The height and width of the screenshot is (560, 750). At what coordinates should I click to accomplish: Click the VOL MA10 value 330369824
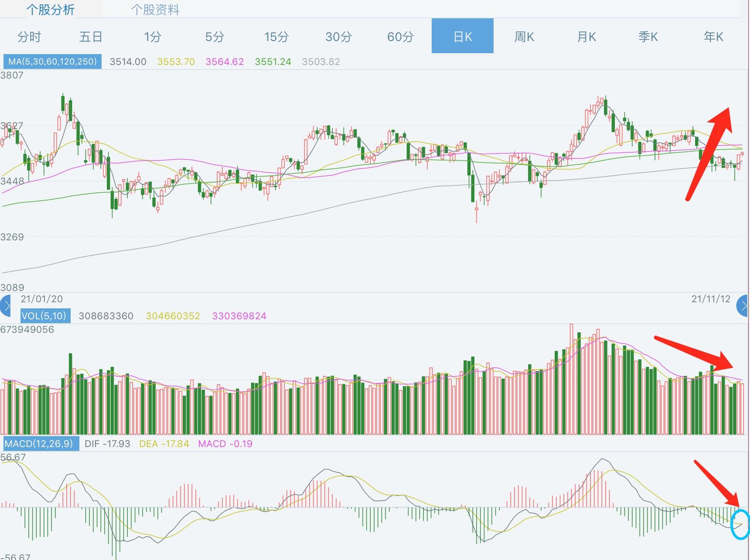coord(239,316)
